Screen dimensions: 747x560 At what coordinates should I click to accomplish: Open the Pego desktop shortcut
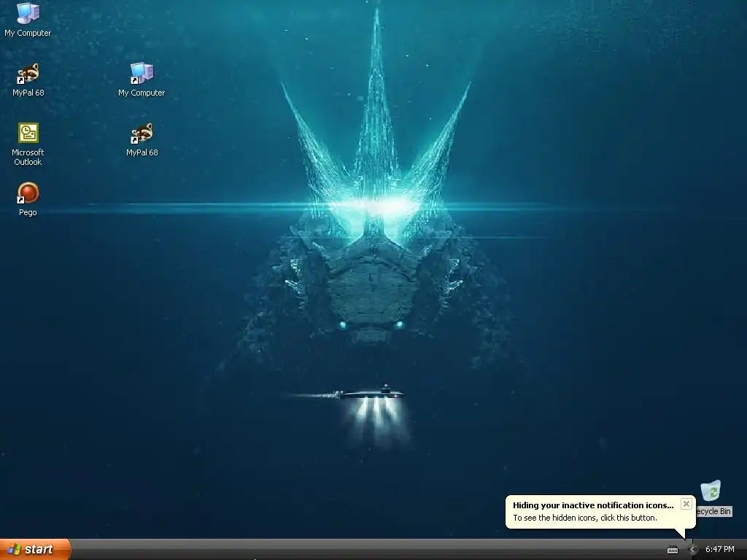pyautogui.click(x=28, y=199)
